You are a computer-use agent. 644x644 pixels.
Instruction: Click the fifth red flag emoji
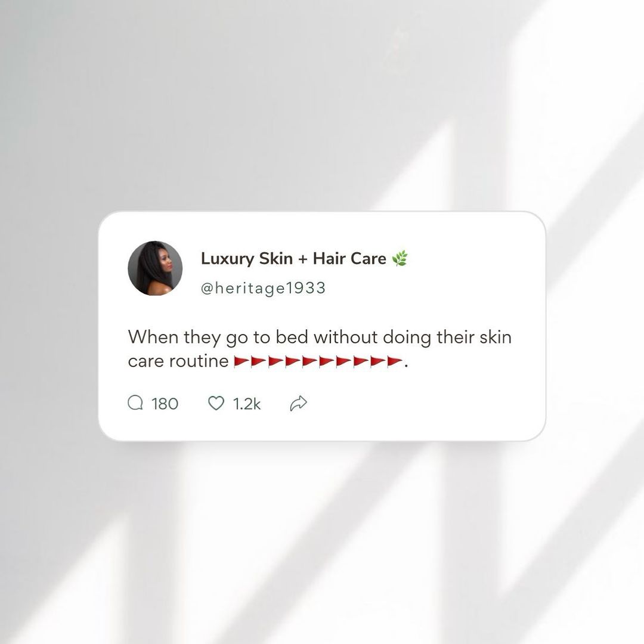[309, 362]
